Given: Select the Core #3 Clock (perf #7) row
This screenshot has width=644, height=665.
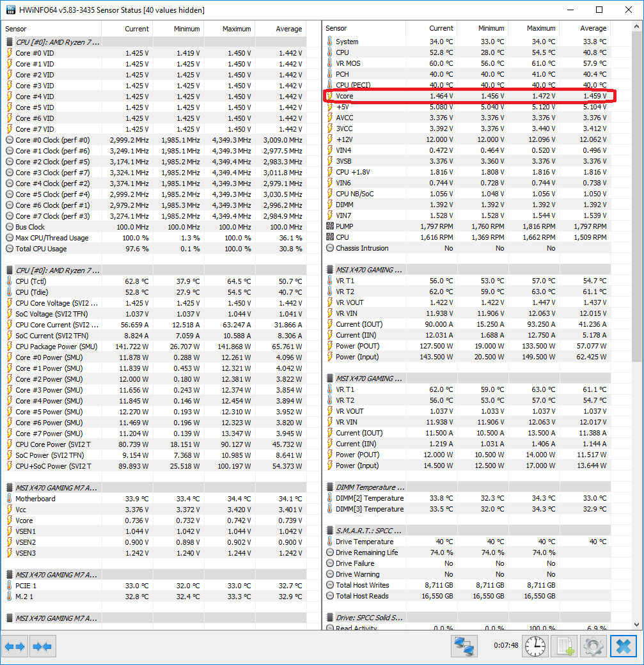Looking at the screenshot, I should click(153, 173).
